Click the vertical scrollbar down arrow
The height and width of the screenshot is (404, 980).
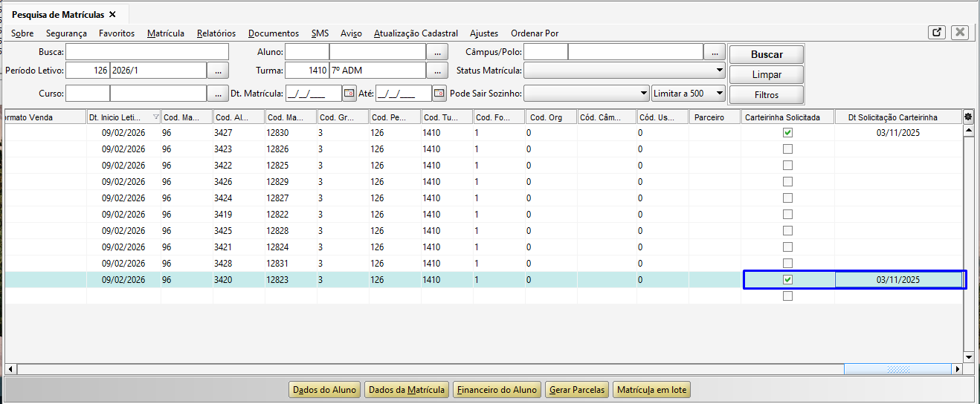968,357
